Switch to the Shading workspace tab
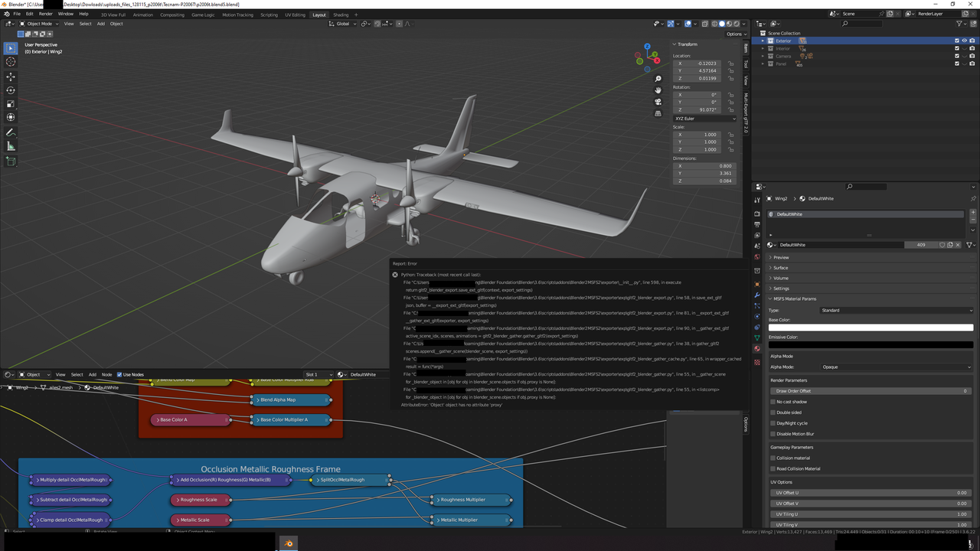This screenshot has height=551, width=980. pos(341,15)
